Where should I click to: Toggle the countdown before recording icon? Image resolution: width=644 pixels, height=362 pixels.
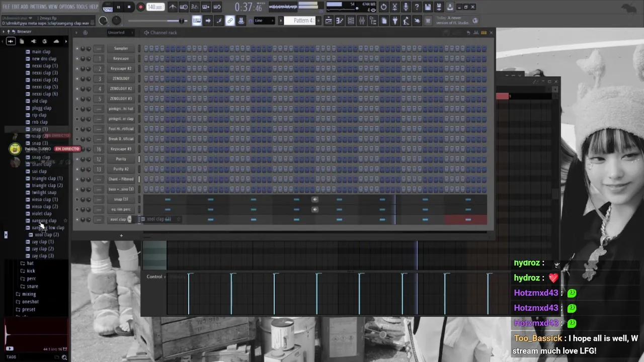(195, 7)
